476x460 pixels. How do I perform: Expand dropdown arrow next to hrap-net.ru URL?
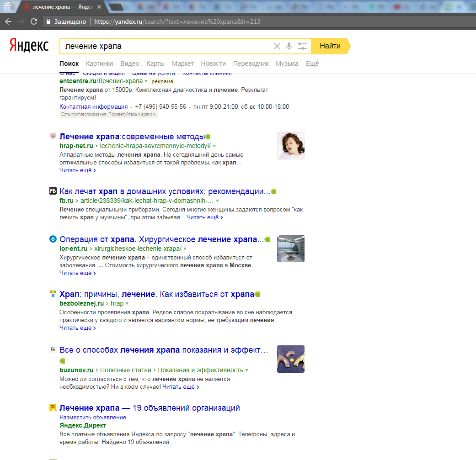click(x=214, y=146)
